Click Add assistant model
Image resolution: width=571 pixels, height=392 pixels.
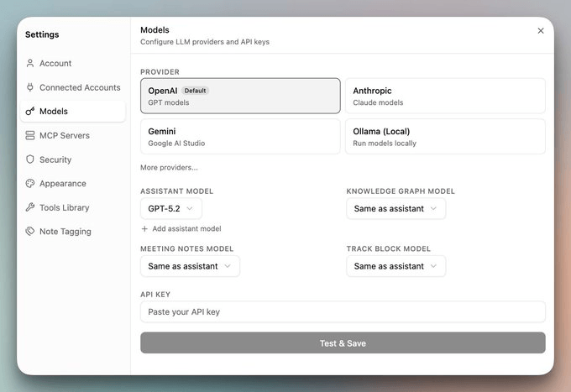tap(181, 228)
